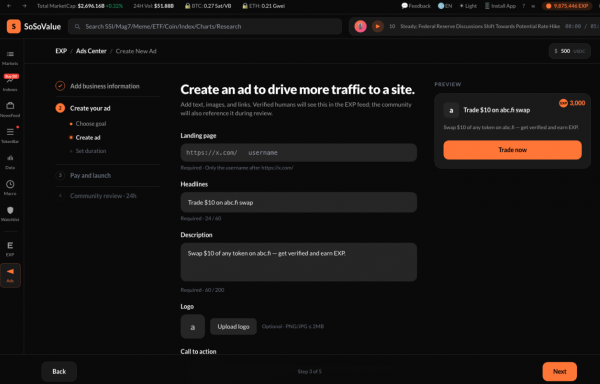Click the news headline ticker text
Viewport: 600px width, 384px height.
pos(480,26)
